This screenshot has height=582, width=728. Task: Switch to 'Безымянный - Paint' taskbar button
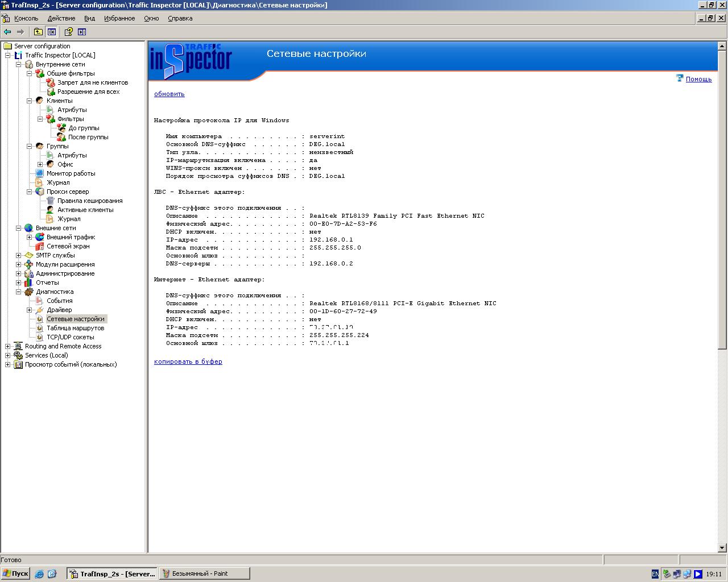point(204,573)
